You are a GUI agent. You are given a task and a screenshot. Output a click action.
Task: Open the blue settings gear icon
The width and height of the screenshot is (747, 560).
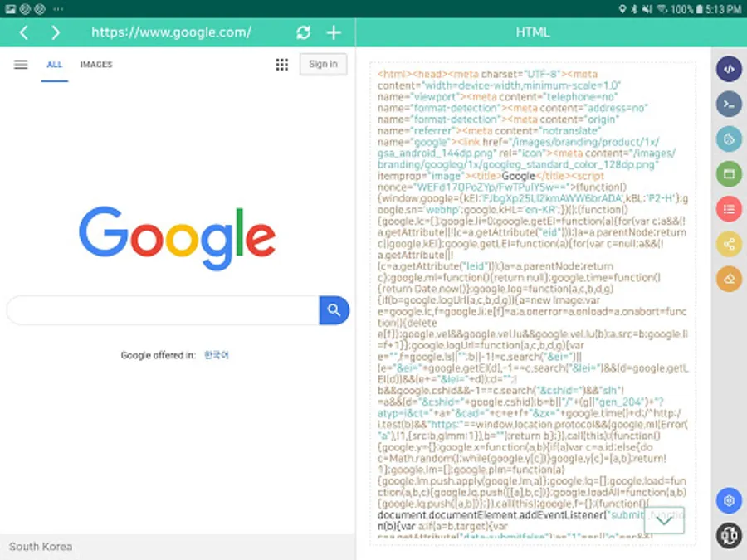point(729,500)
